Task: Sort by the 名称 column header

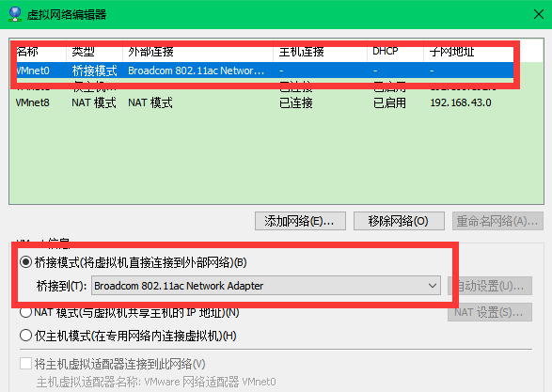Action: [x=38, y=52]
